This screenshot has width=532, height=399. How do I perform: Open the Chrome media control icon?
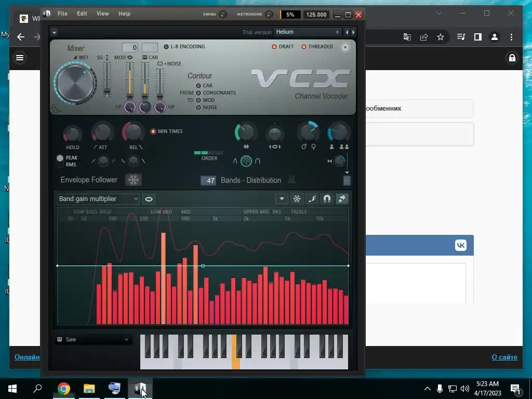pyautogui.click(x=461, y=37)
